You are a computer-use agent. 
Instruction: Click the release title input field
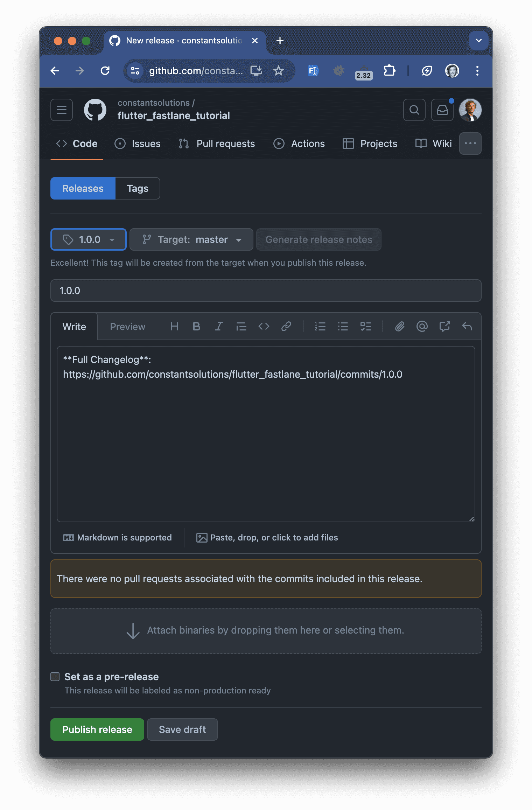[x=266, y=291]
